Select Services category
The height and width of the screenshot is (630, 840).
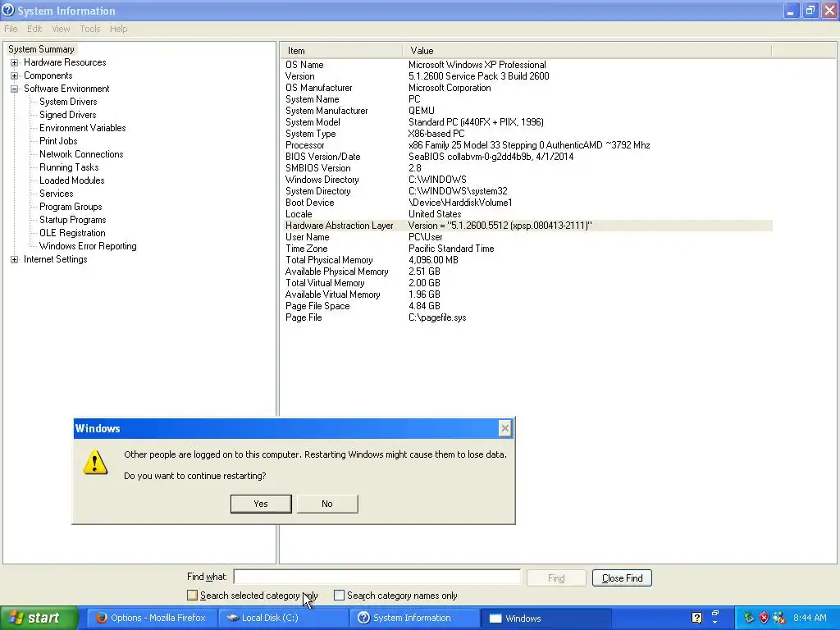[x=57, y=194]
